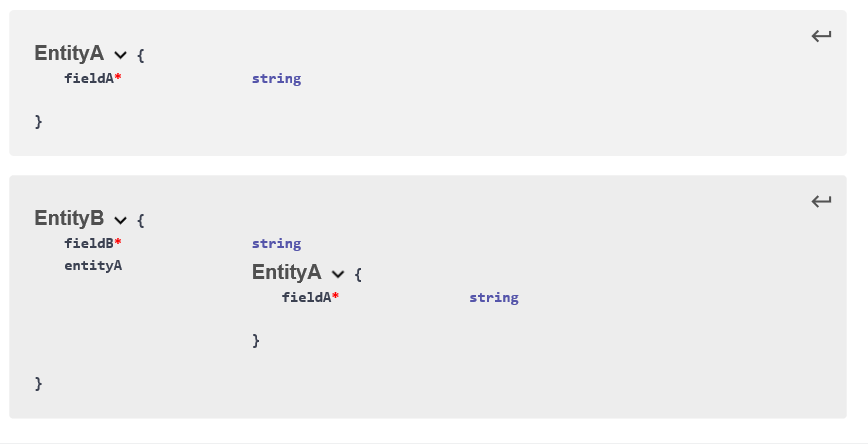Click the nested EntityA title inside EntityB

(286, 272)
